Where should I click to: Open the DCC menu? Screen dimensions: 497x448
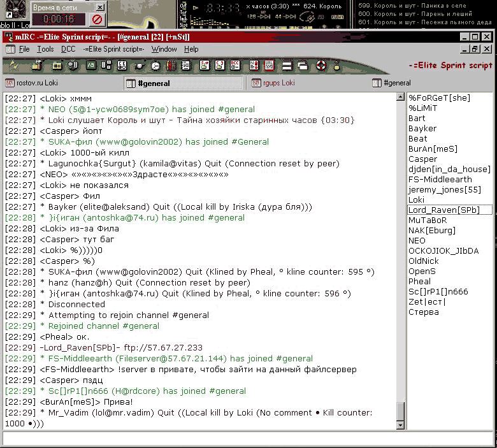tap(68, 49)
